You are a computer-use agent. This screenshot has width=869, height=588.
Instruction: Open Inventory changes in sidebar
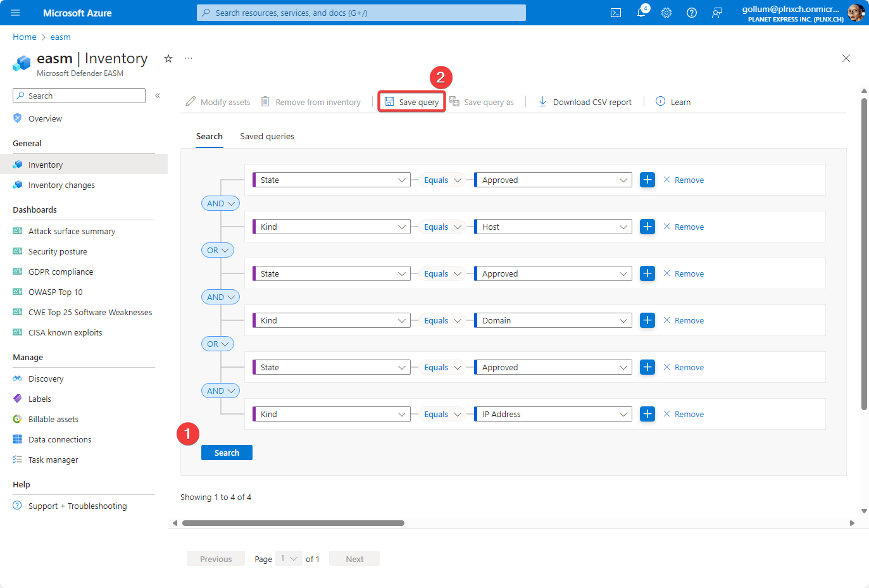pyautogui.click(x=61, y=185)
